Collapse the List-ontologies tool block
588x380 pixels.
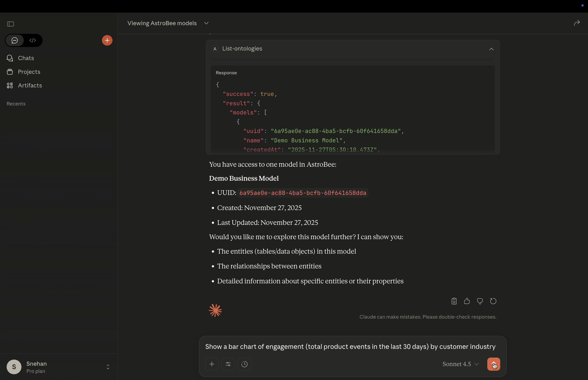pyautogui.click(x=491, y=49)
